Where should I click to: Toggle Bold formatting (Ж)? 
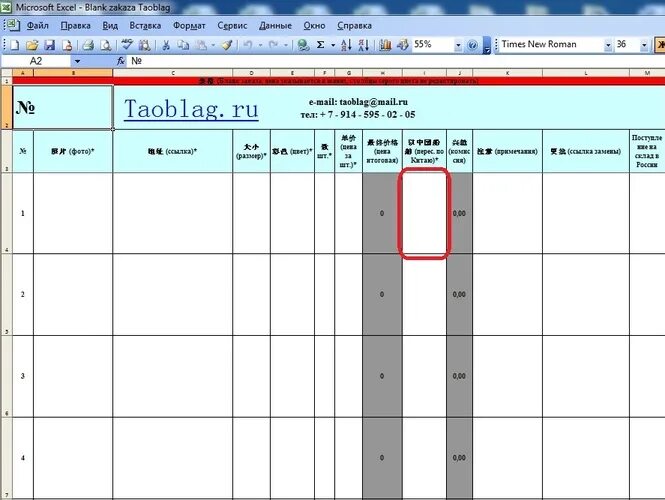point(660,45)
